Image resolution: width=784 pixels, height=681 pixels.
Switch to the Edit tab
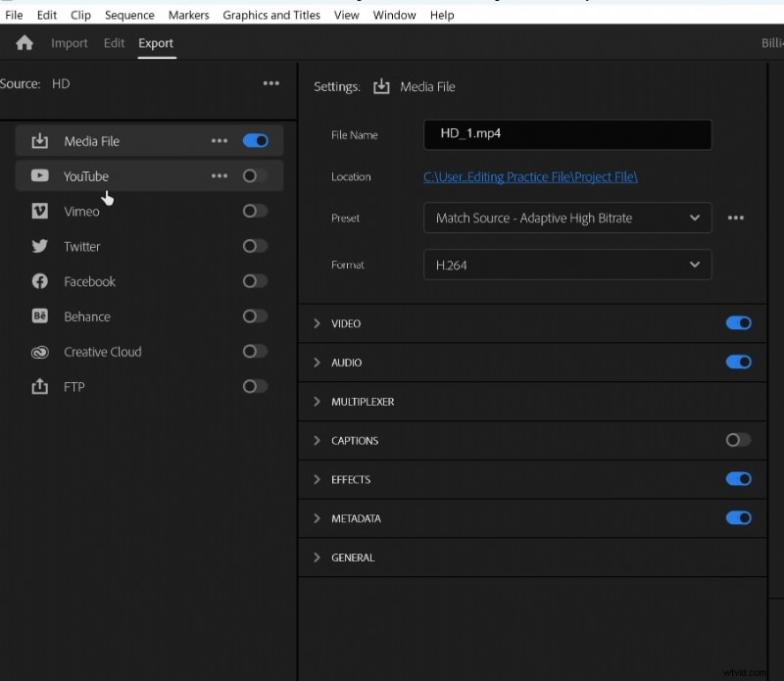(x=114, y=43)
